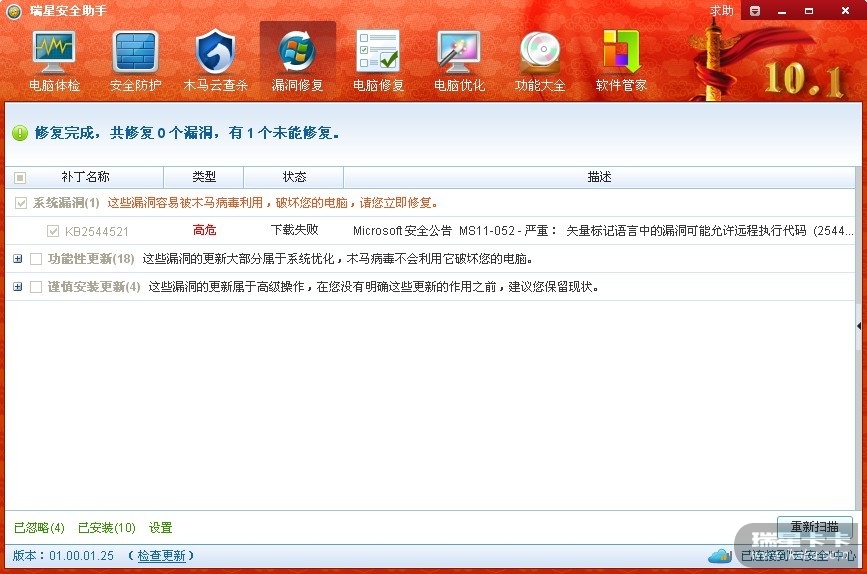Click the 系统漏洞(1) group title
Viewport: 867px width, 574px height.
coord(66,203)
